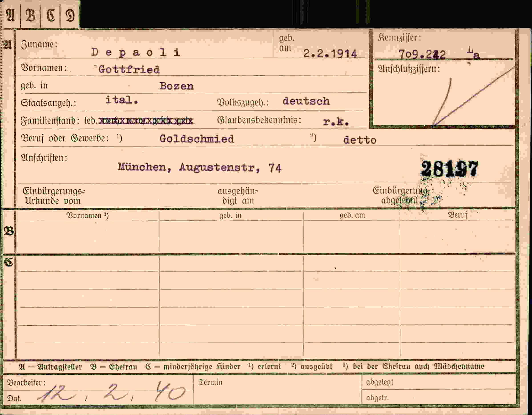Viewport: 532px width, 415px height.
Task: Click the citizenship value "ital."
Action: 122,100
